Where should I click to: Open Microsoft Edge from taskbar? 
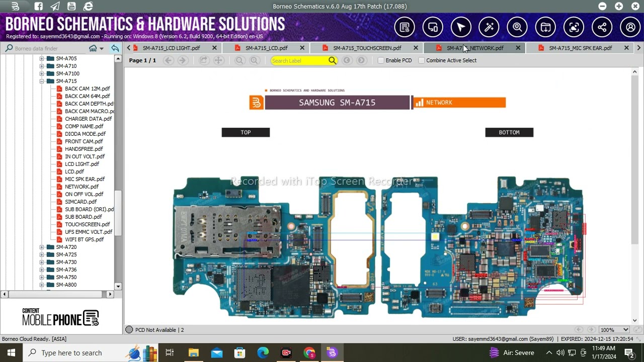[263, 352]
